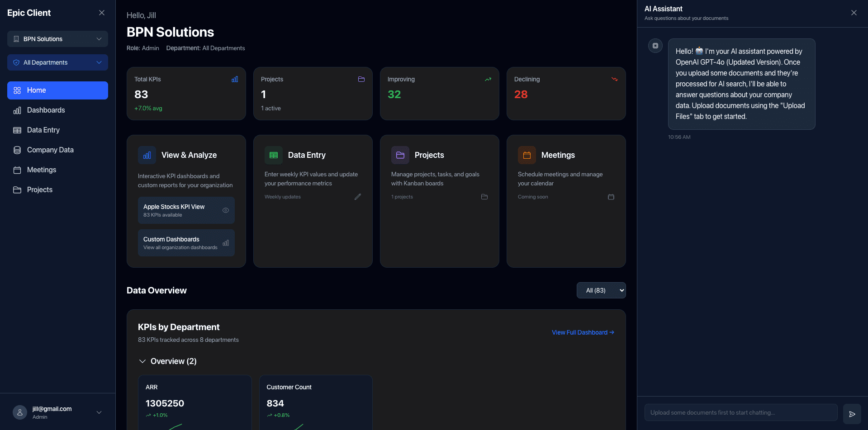Select Home in the navigation sidebar
This screenshot has width=868, height=430.
tap(36, 90)
